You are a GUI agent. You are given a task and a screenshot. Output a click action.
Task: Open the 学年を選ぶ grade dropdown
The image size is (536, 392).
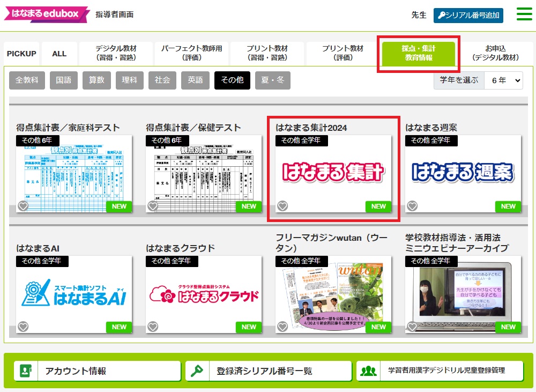tap(504, 80)
